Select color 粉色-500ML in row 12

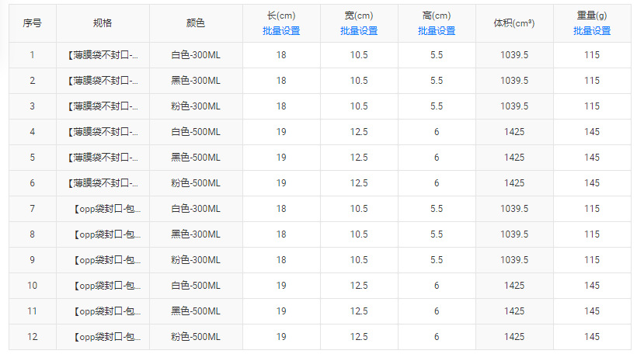(x=196, y=337)
